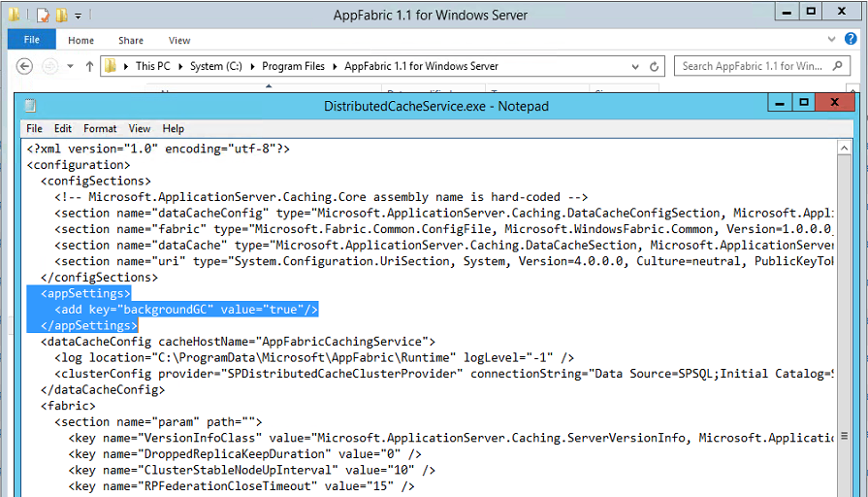Expand the arrow after System (C:) breadcrumb
The width and height of the screenshot is (868, 497).
(x=252, y=66)
